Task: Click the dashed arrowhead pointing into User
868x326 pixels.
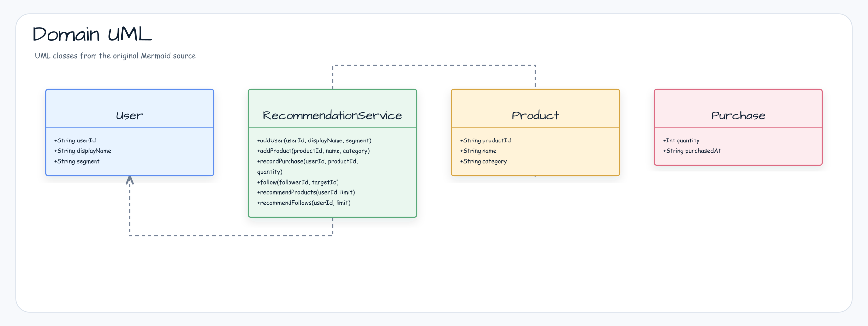Action: pos(130,180)
